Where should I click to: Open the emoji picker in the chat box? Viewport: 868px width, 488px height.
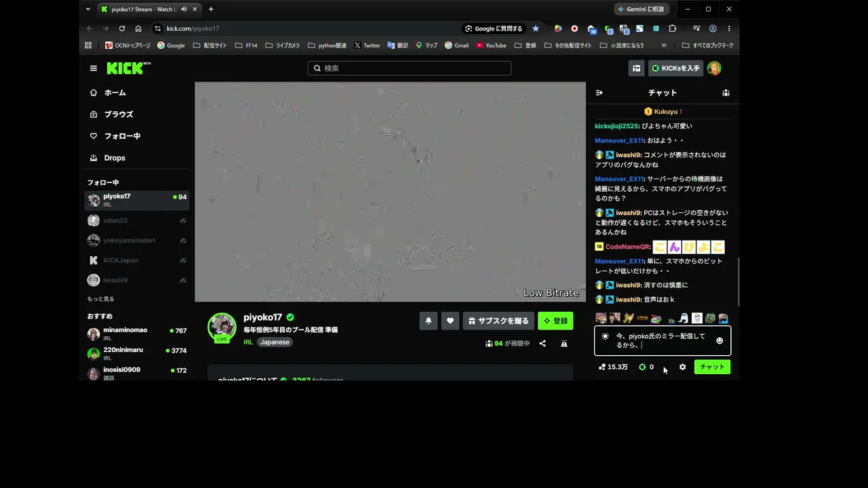click(x=719, y=341)
